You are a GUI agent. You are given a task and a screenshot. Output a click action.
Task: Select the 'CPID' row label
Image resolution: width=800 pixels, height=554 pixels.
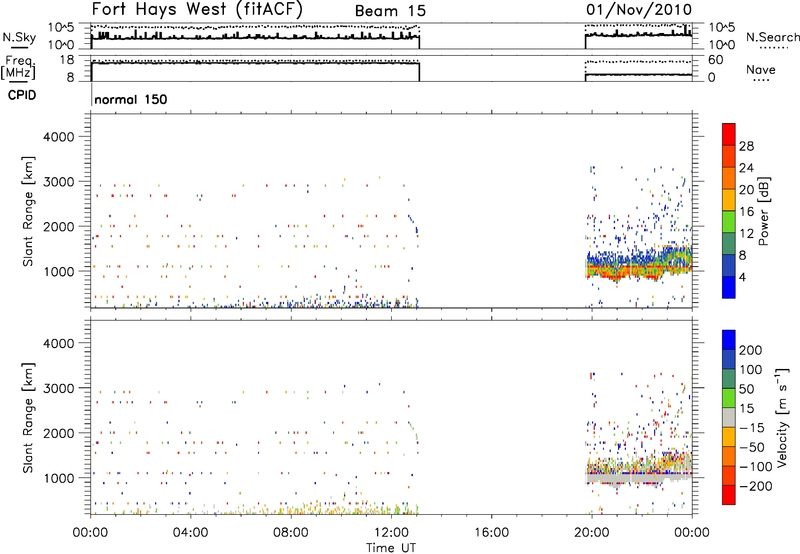(x=22, y=95)
